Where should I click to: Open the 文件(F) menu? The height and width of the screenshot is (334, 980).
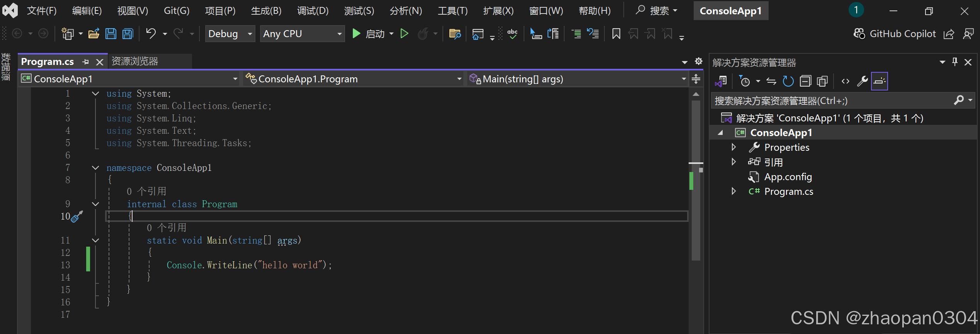(x=42, y=11)
